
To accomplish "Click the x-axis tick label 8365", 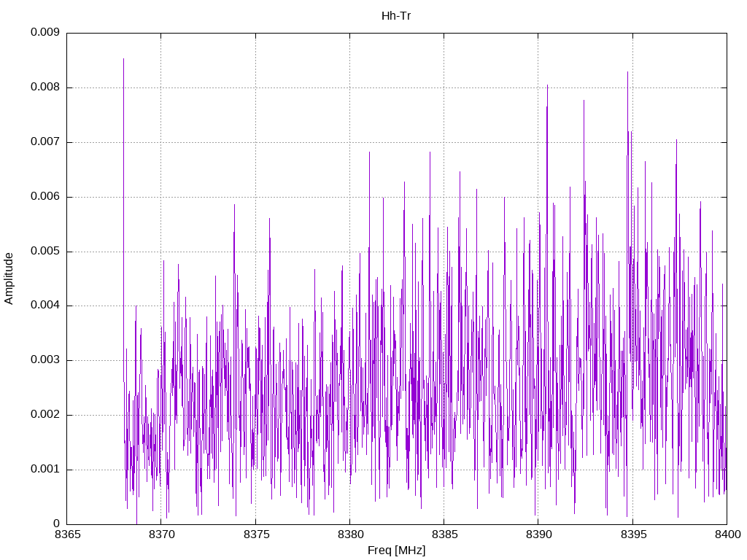I will [x=68, y=534].
